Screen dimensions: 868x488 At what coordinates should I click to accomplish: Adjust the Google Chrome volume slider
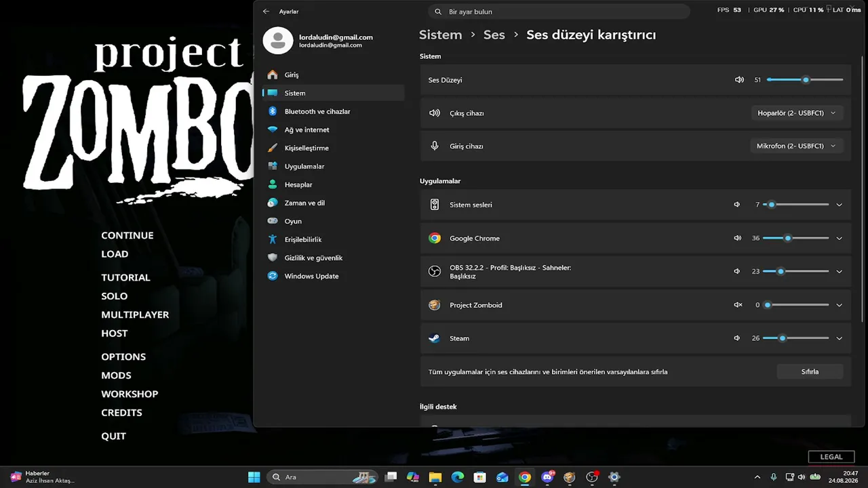(x=795, y=238)
